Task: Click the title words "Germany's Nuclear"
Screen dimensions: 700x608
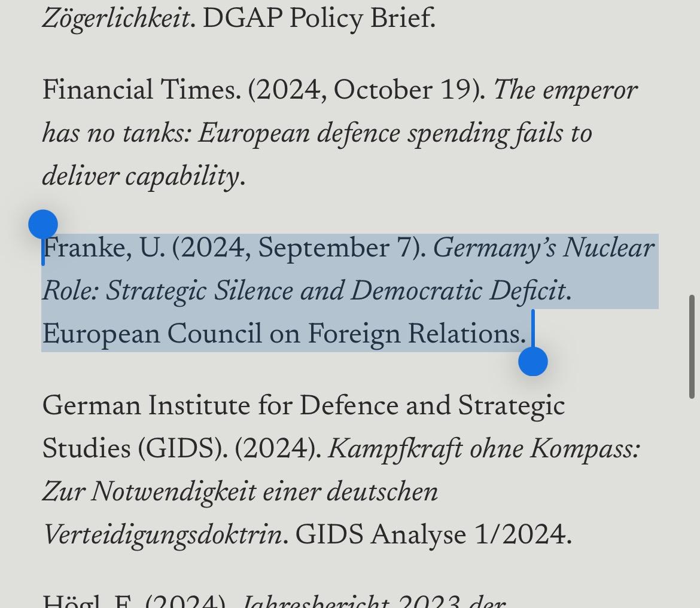Action: (x=543, y=249)
